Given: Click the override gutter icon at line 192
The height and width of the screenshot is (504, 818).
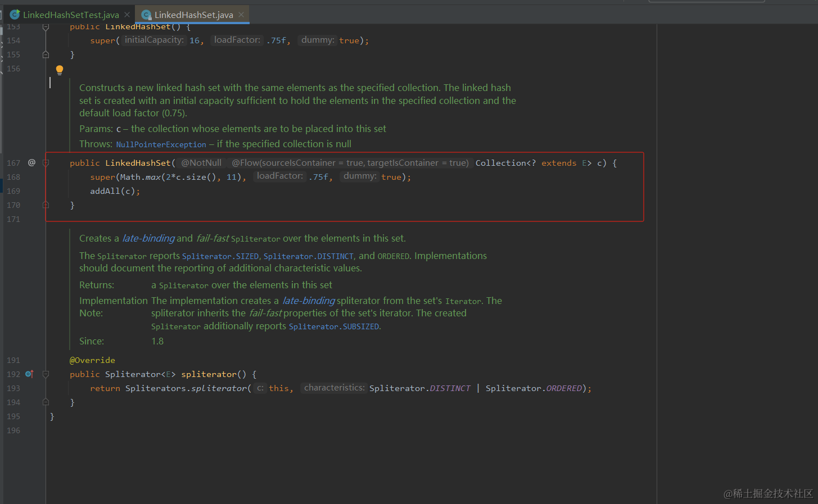Looking at the screenshot, I should [30, 374].
